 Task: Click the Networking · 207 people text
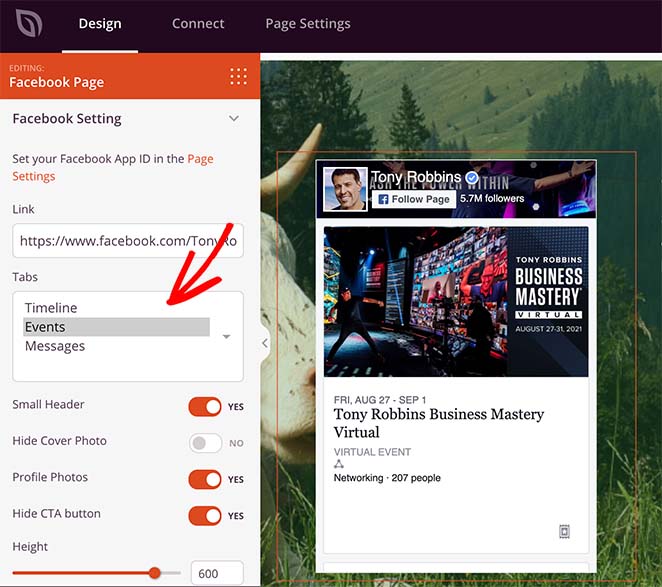point(387,478)
